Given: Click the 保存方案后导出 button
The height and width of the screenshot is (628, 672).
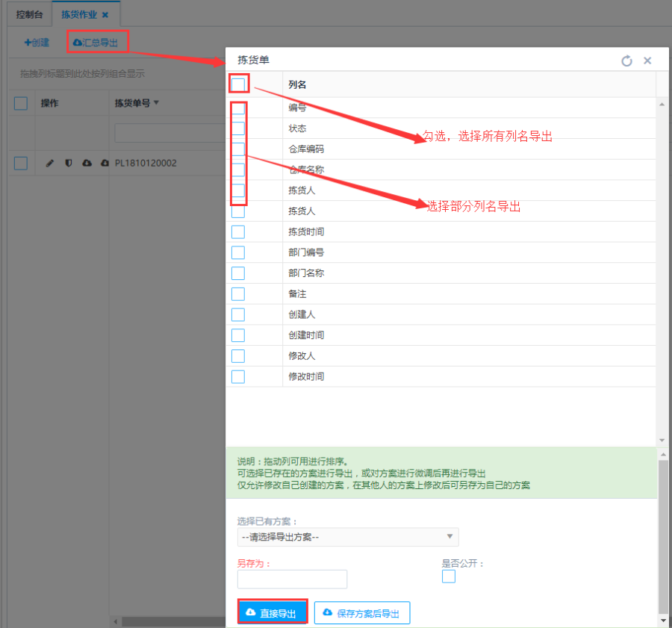Looking at the screenshot, I should coord(362,613).
